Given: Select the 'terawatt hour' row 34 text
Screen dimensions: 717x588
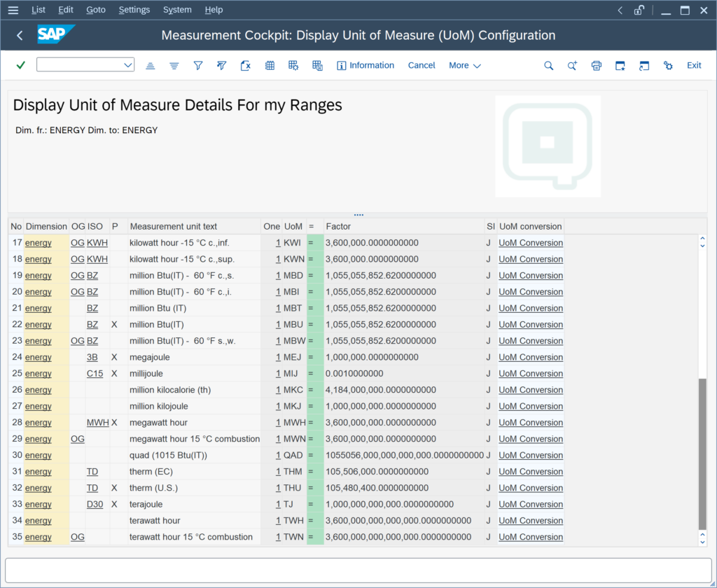Looking at the screenshot, I should (x=155, y=521).
